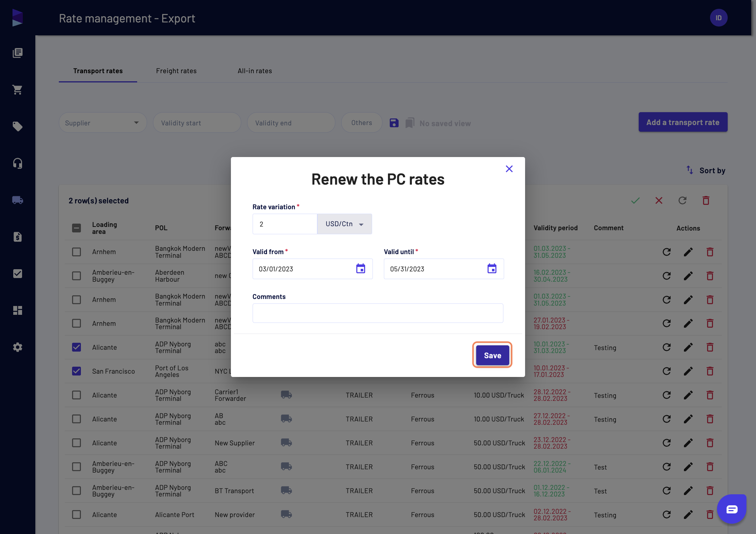
Task: Switch to the Freight rates tab
Action: [x=176, y=71]
